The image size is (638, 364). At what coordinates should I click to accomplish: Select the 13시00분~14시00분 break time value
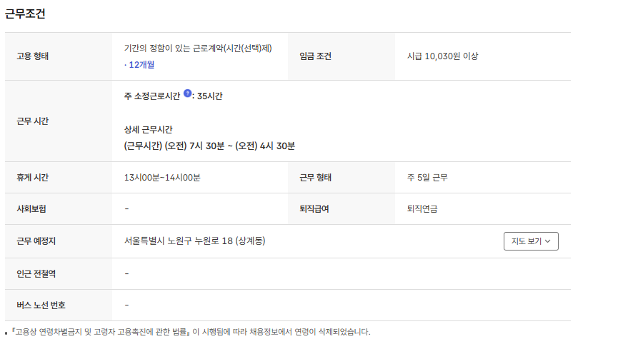(x=162, y=177)
